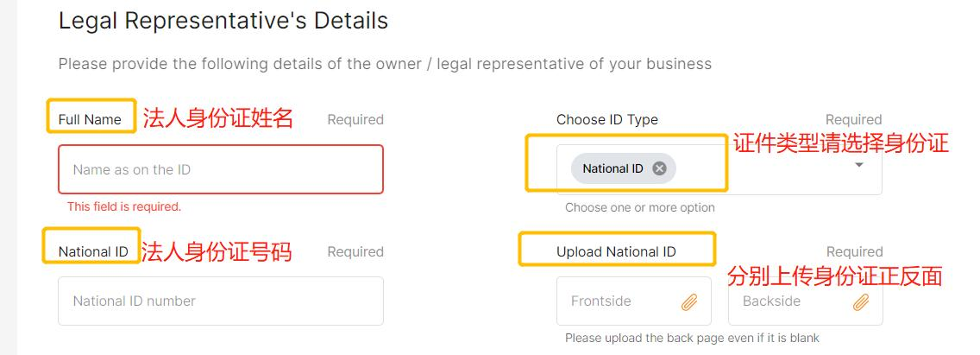Click the Full Name field label
Screen dimensions: 980x355
click(x=90, y=119)
